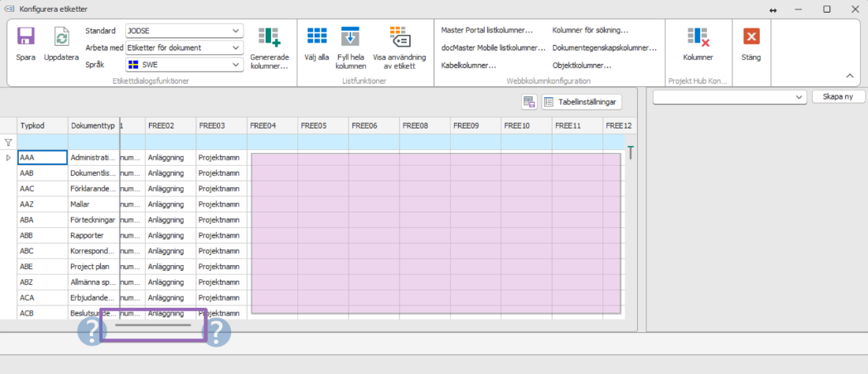
Task: Select the AAA typkod cell
Action: click(42, 157)
